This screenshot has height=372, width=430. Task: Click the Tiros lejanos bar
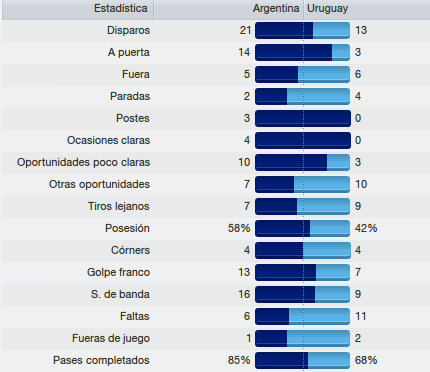(303, 206)
